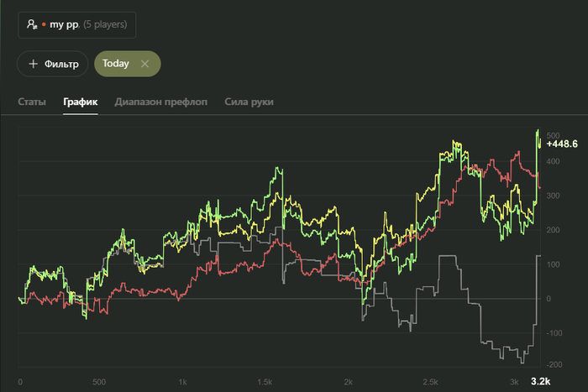
Task: Click the orange dot beside my pp
Action: [44, 25]
